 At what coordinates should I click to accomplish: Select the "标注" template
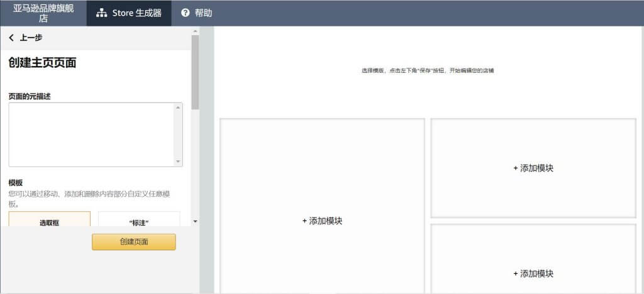139,219
